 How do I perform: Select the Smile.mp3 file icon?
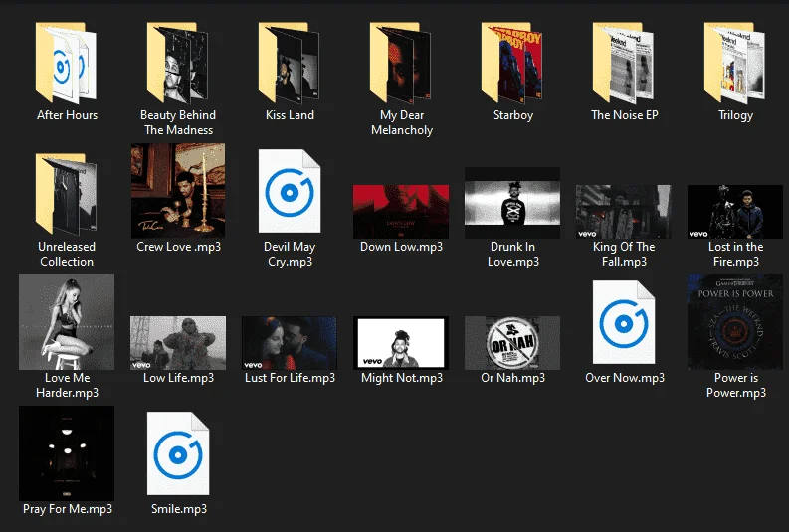(178, 453)
